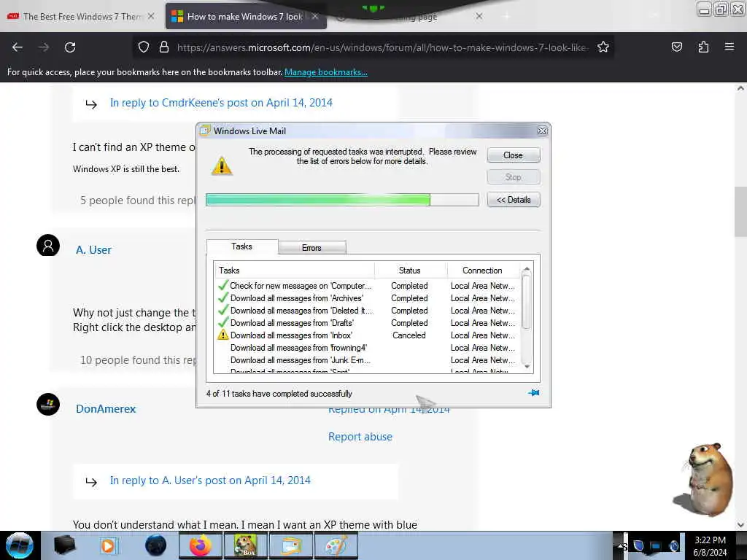The height and width of the screenshot is (560, 747).
Task: Click the Connection column header
Action: tap(482, 271)
